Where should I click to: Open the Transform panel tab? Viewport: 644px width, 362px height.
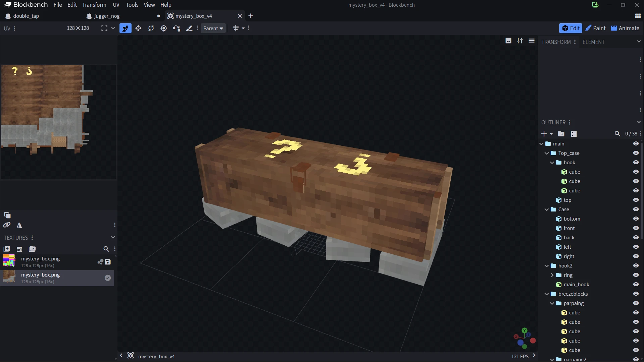(x=556, y=42)
